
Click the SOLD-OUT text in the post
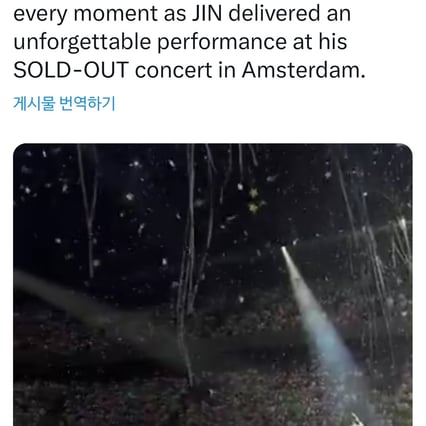tap(71, 70)
